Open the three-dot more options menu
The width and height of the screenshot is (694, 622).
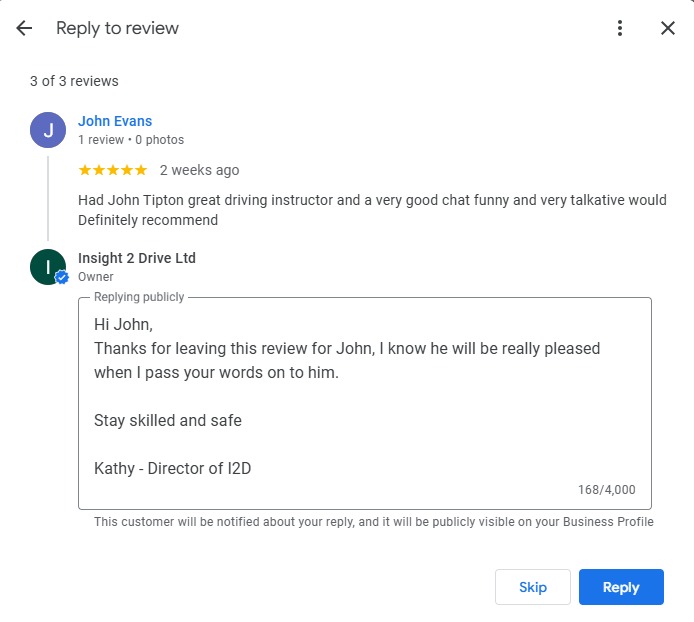(x=620, y=28)
